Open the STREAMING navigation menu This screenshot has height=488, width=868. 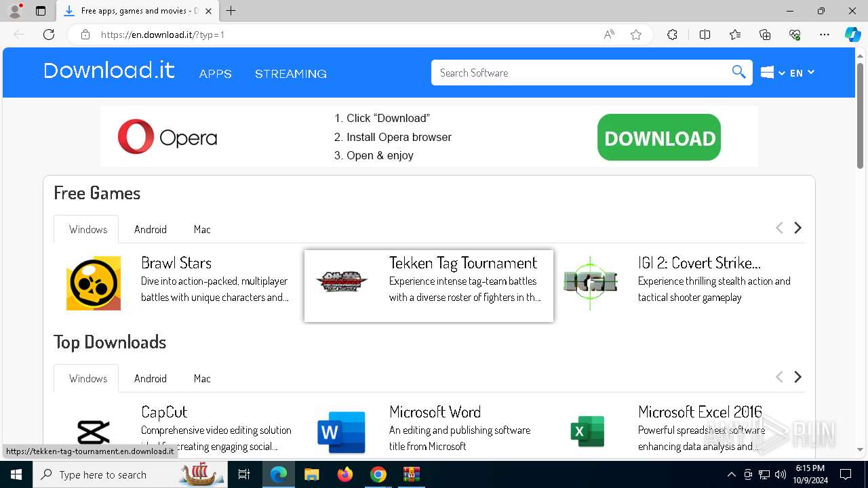[291, 74]
